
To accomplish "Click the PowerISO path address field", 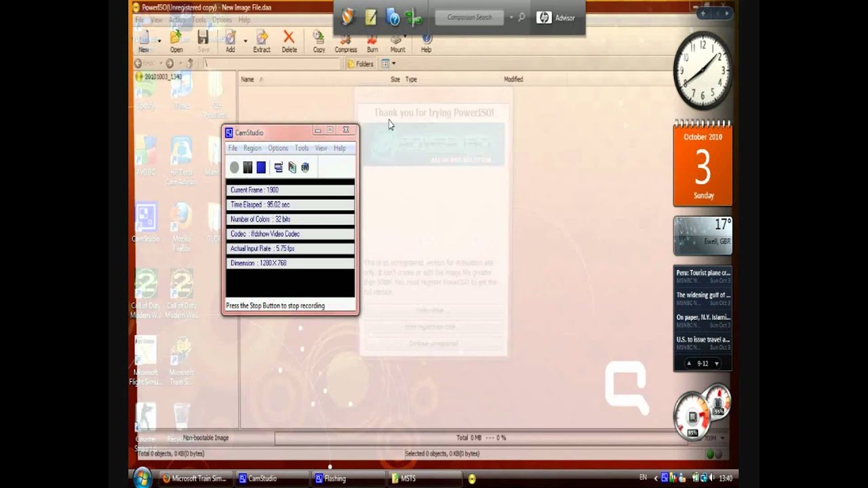I will tap(271, 64).
